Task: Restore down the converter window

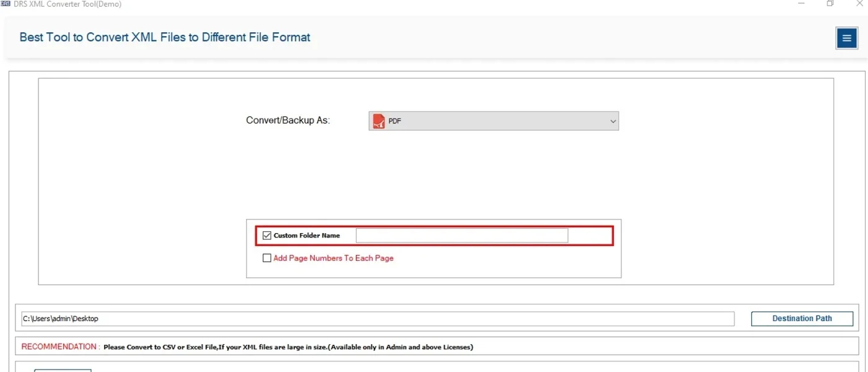Action: [x=830, y=4]
